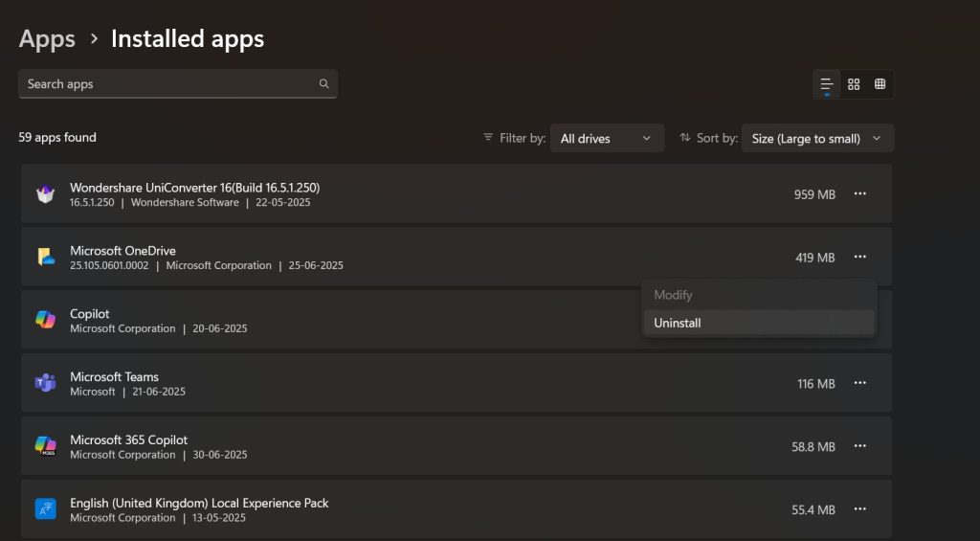Screen dimensions: 980x541
Task: Open more options for Microsoft OneDrive
Action: tap(860, 257)
